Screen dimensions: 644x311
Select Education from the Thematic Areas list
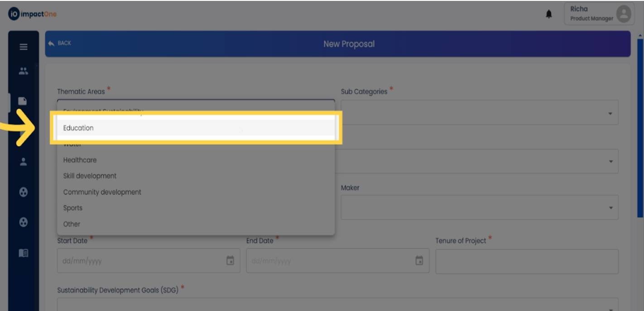click(x=78, y=128)
